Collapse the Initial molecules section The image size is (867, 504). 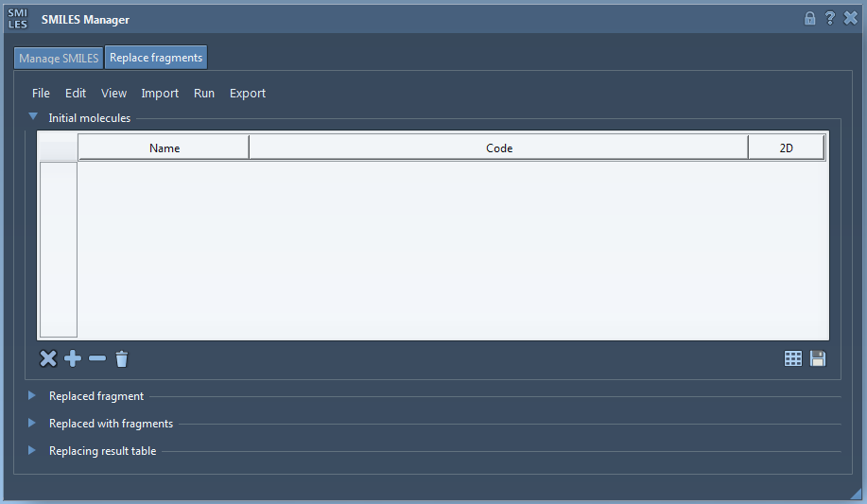pyautogui.click(x=33, y=117)
